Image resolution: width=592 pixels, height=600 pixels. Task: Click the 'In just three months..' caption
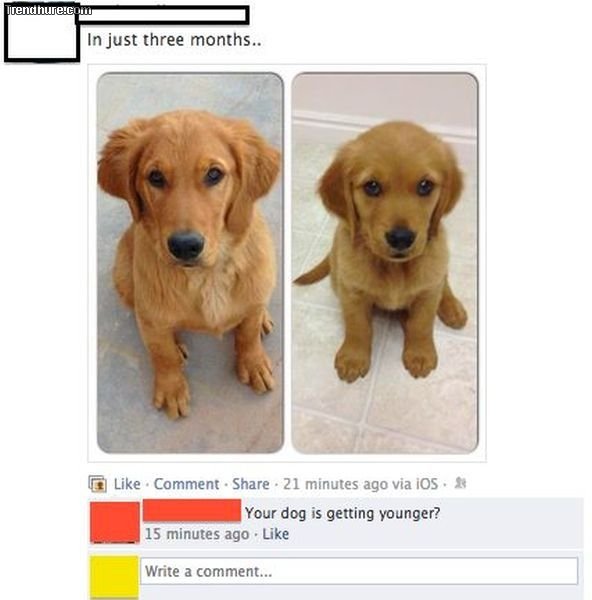click(175, 40)
